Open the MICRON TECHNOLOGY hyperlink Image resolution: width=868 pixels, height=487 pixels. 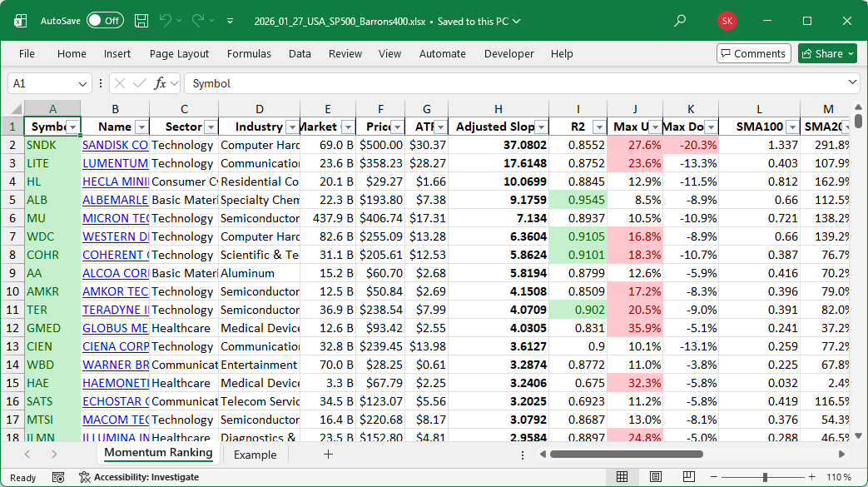(x=115, y=218)
